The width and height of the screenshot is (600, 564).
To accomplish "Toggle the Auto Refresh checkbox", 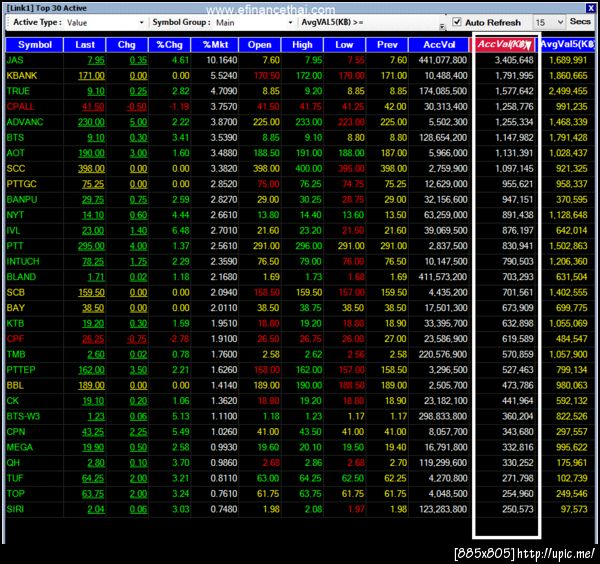I will (457, 22).
